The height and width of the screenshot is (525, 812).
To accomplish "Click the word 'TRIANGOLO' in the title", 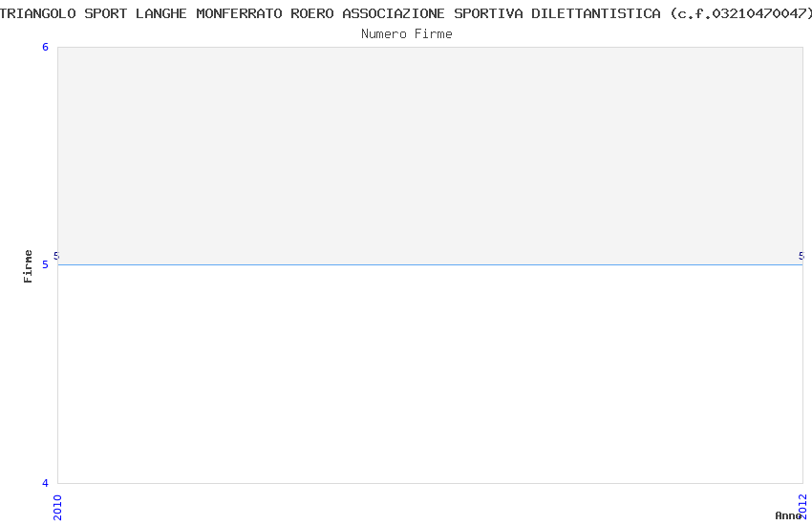I will (37, 13).
